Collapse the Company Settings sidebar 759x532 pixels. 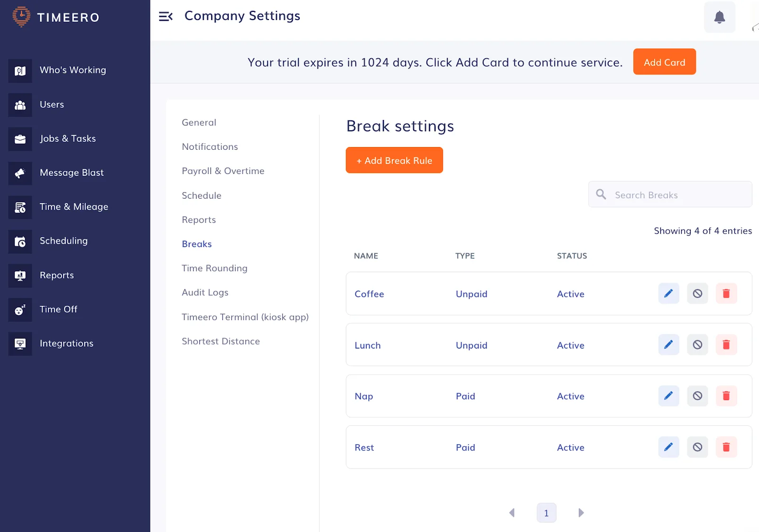tap(166, 17)
